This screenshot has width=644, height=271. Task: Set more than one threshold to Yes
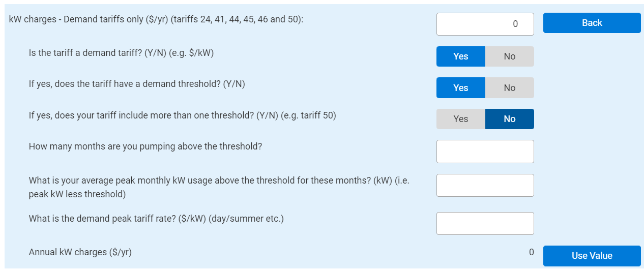point(460,119)
